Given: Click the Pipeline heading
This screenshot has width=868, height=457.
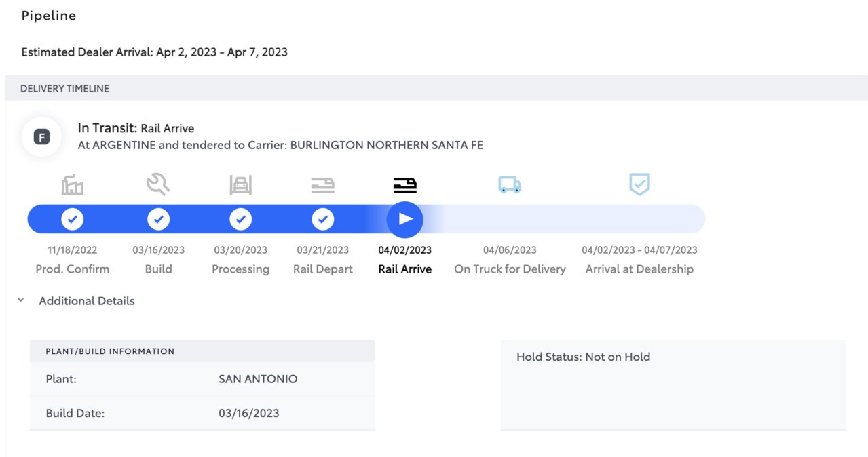Looking at the screenshot, I should 49,16.
